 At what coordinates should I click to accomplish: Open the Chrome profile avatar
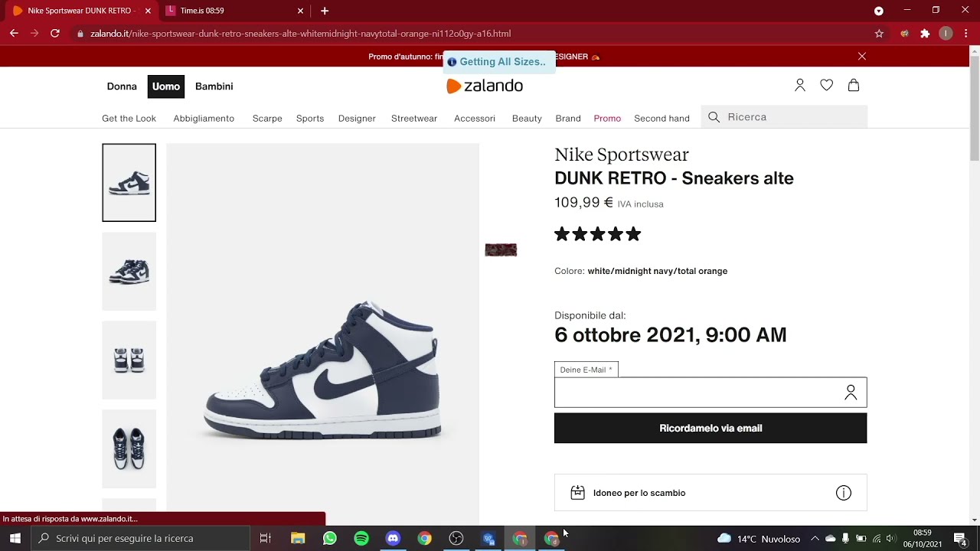(946, 34)
